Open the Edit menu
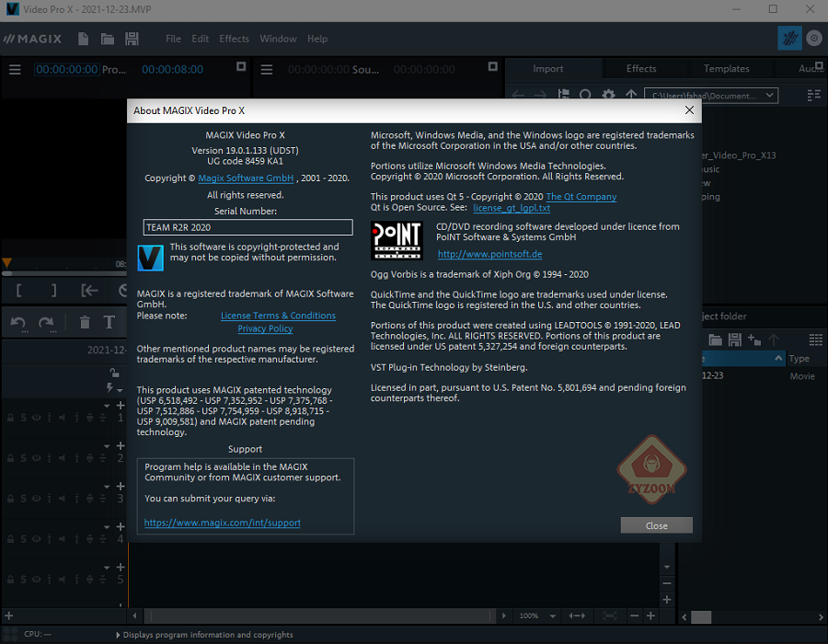828x644 pixels. (x=201, y=39)
